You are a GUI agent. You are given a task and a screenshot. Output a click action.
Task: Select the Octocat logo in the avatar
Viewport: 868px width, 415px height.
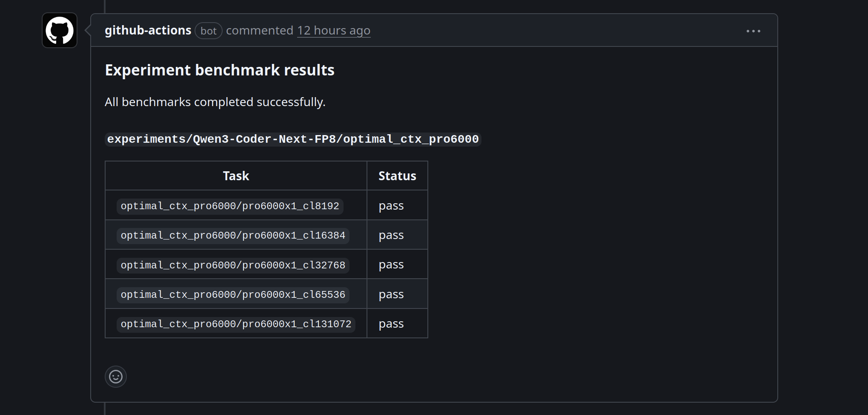point(59,30)
